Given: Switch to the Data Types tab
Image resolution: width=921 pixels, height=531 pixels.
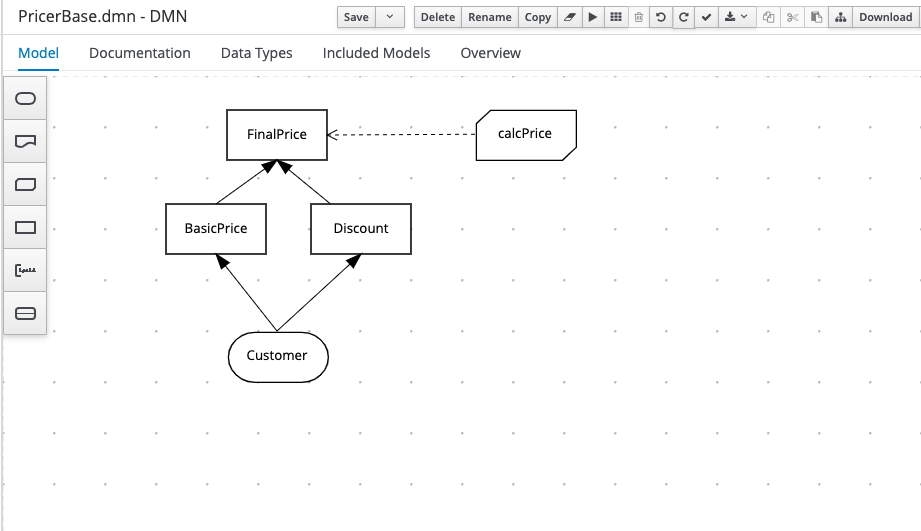Looking at the screenshot, I should [x=256, y=53].
